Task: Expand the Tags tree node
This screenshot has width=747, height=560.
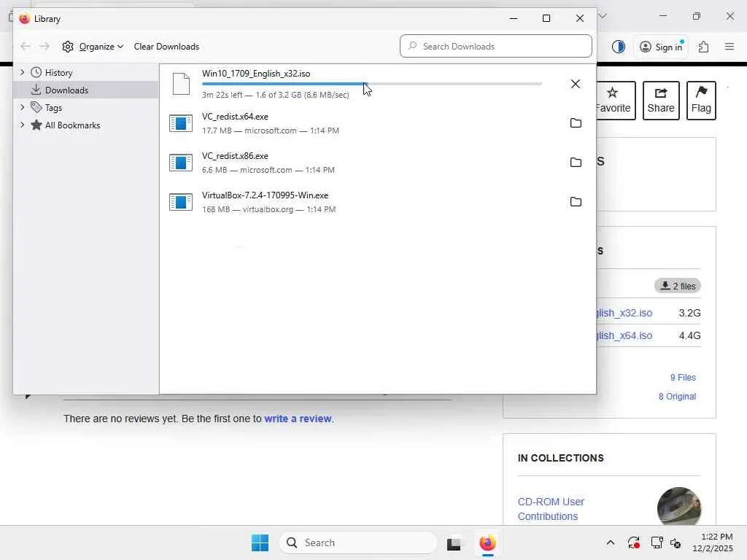Action: coord(22,108)
